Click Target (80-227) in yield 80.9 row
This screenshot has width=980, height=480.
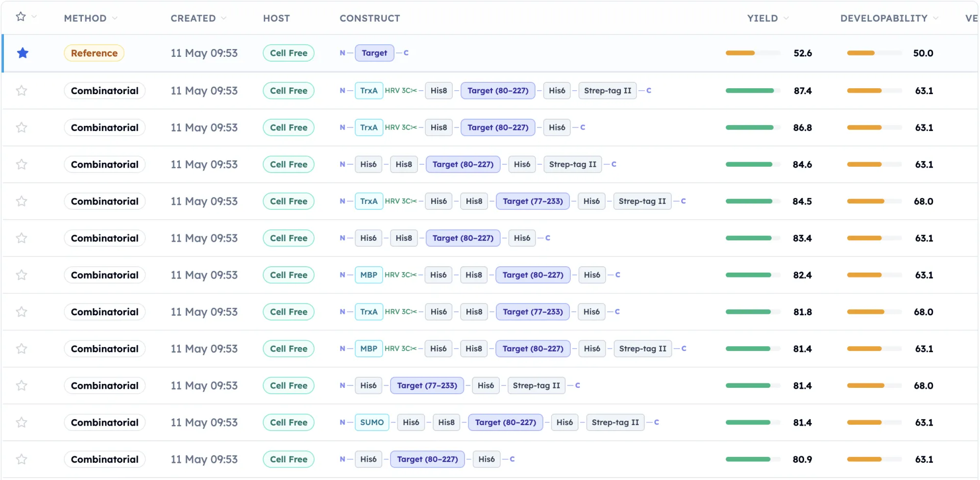427,459
